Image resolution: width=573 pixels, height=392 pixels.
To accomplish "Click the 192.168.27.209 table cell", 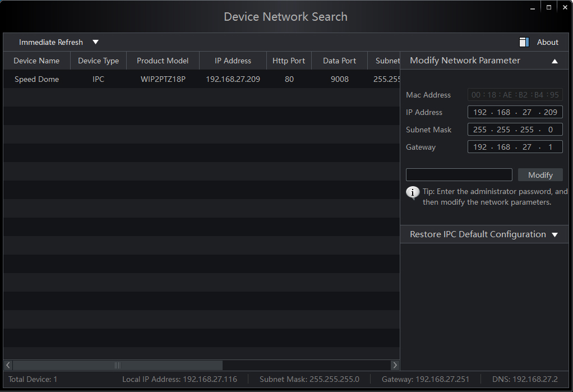I will pyautogui.click(x=233, y=79).
